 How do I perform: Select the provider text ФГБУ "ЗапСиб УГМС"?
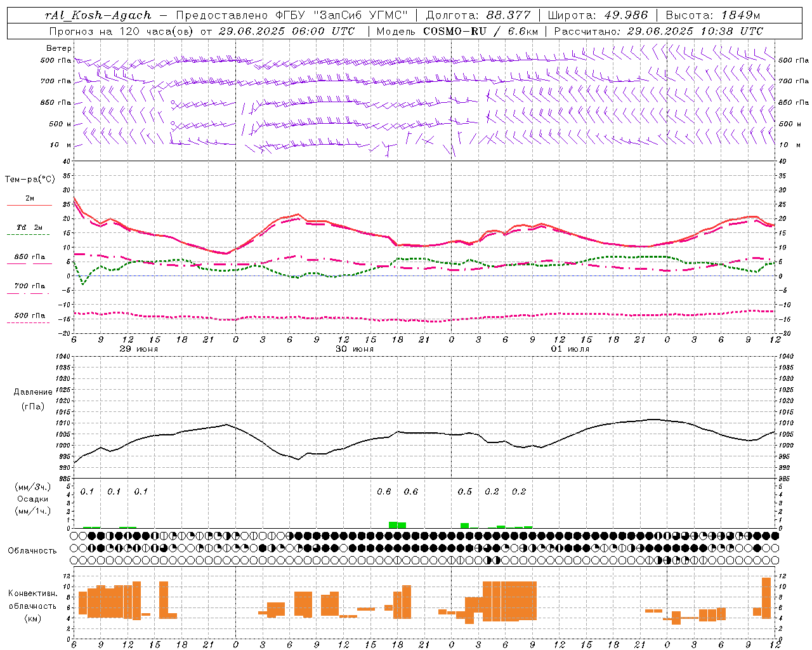point(343,15)
